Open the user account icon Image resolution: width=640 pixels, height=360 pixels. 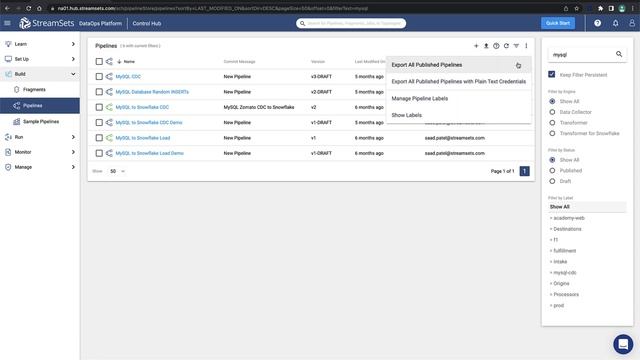(x=632, y=23)
